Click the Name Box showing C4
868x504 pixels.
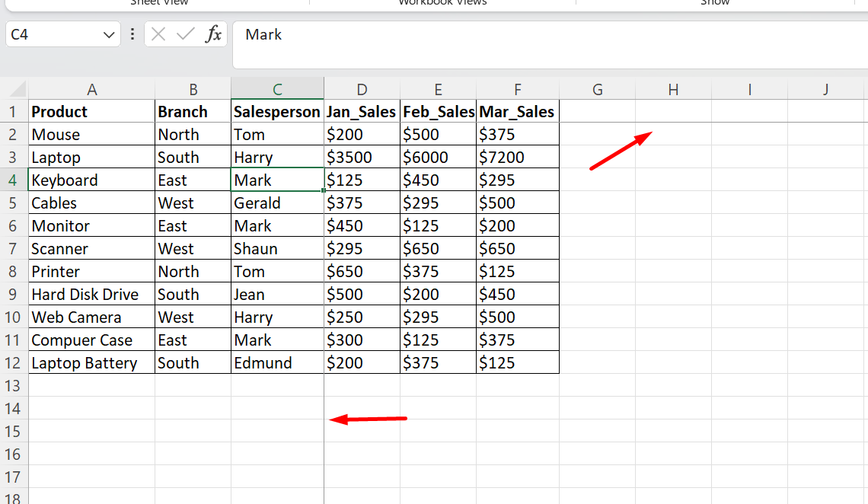(53, 34)
